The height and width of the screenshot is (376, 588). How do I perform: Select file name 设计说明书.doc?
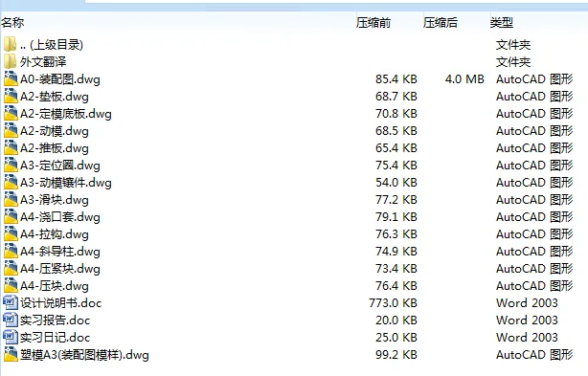point(60,303)
